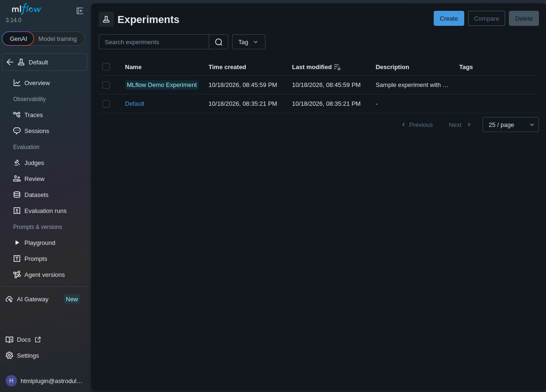Open Review in the sidebar
546x392 pixels.
45,179
